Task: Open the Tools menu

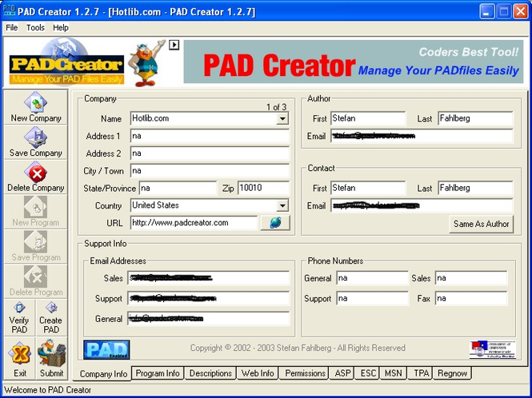Action: point(35,27)
